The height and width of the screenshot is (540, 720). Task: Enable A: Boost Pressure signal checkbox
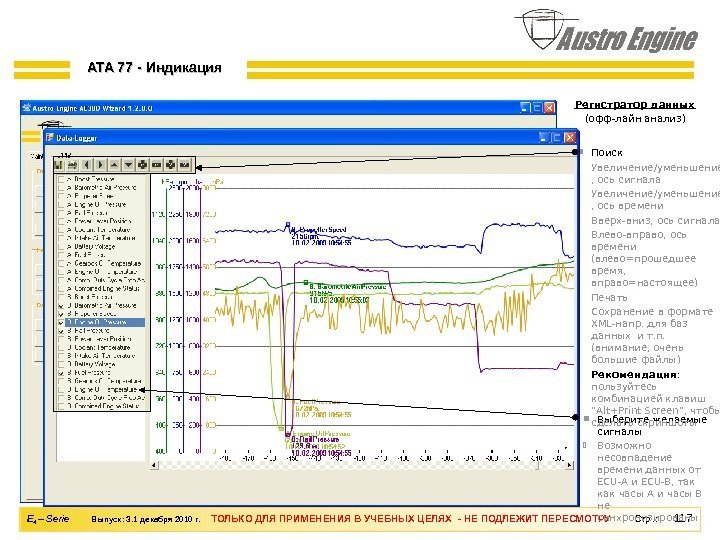(x=61, y=179)
